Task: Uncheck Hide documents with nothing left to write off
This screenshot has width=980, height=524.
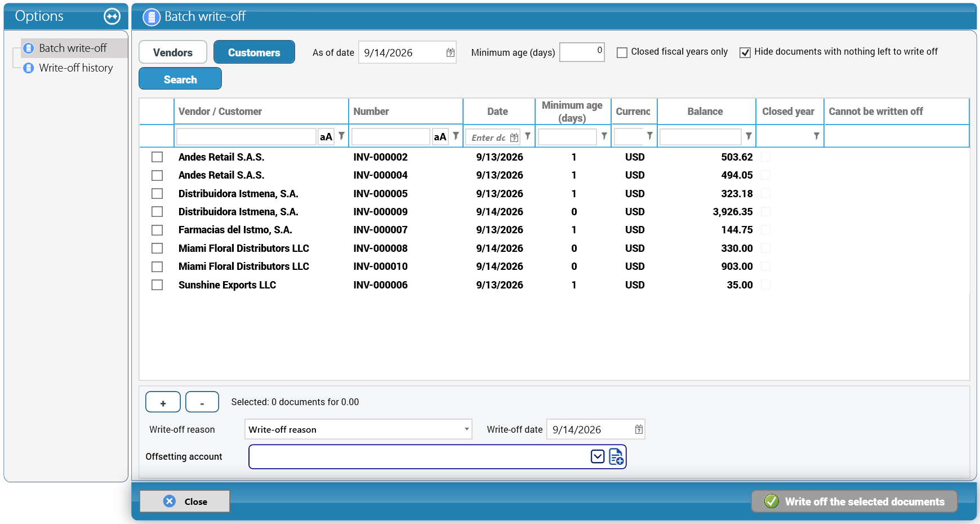Action: point(745,52)
